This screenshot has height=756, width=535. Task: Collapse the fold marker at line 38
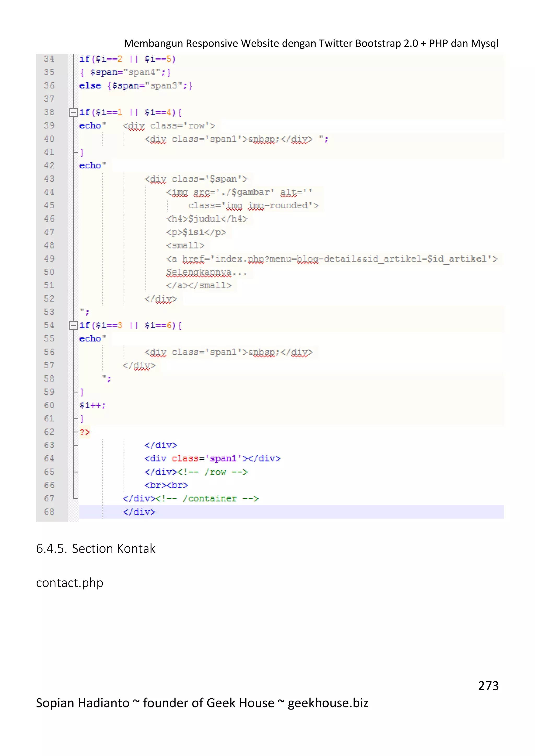[x=73, y=112]
